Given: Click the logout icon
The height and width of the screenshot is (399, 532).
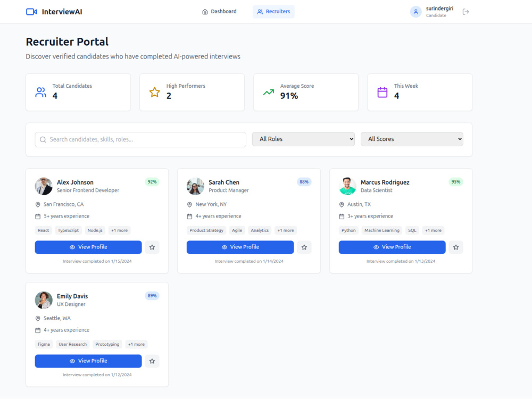Looking at the screenshot, I should [466, 12].
